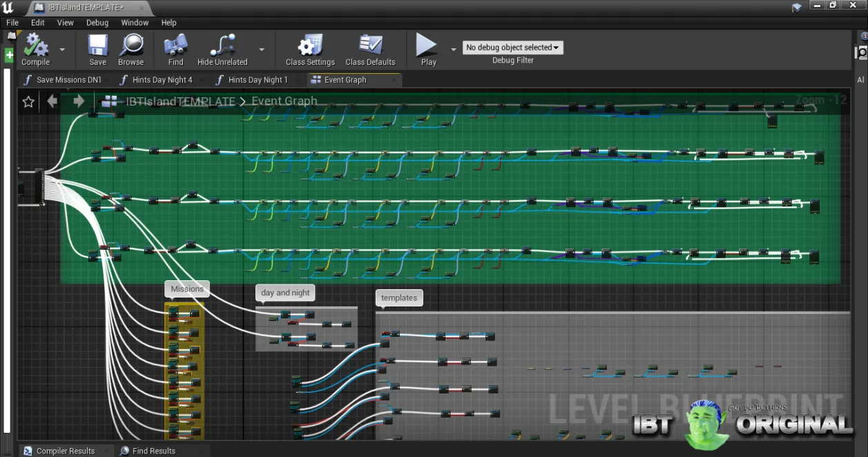868x457 pixels.
Task: Go back with the left navigation arrow
Action: pos(52,101)
